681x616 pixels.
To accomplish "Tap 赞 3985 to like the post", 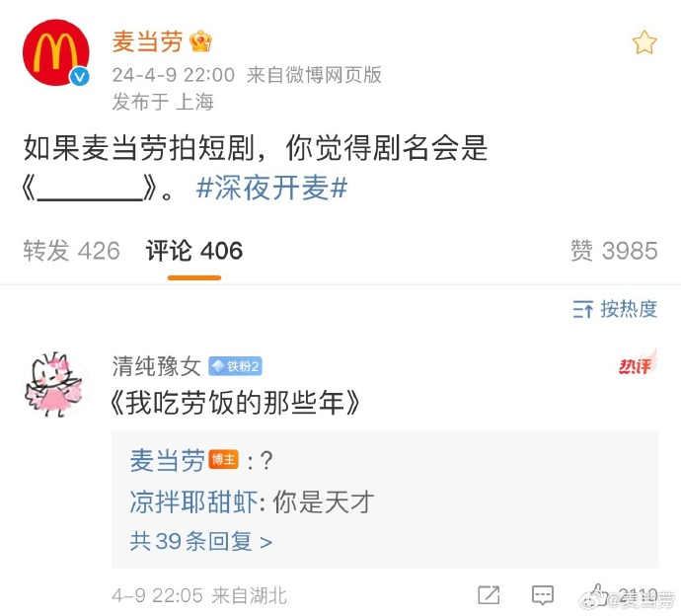I will coord(614,251).
